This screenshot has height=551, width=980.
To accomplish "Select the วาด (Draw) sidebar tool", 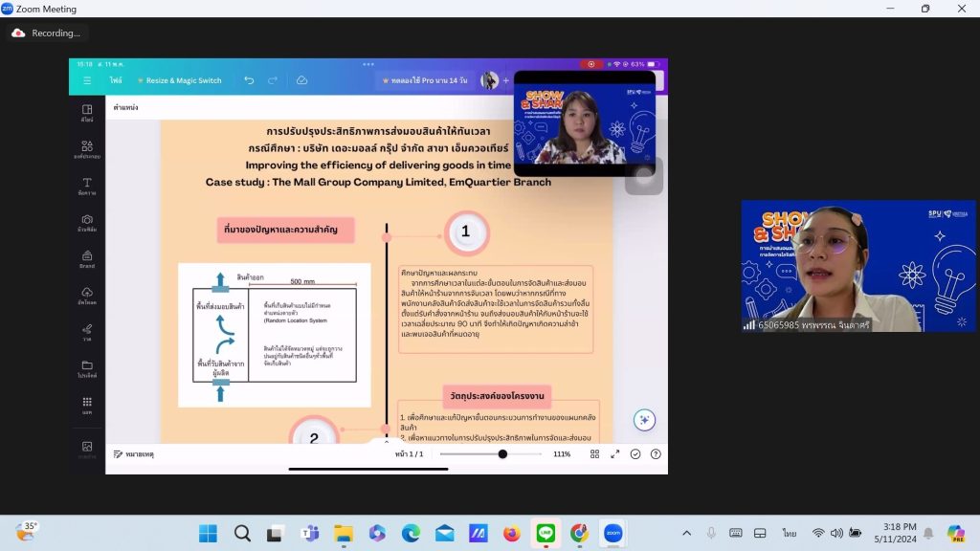I will [x=87, y=332].
